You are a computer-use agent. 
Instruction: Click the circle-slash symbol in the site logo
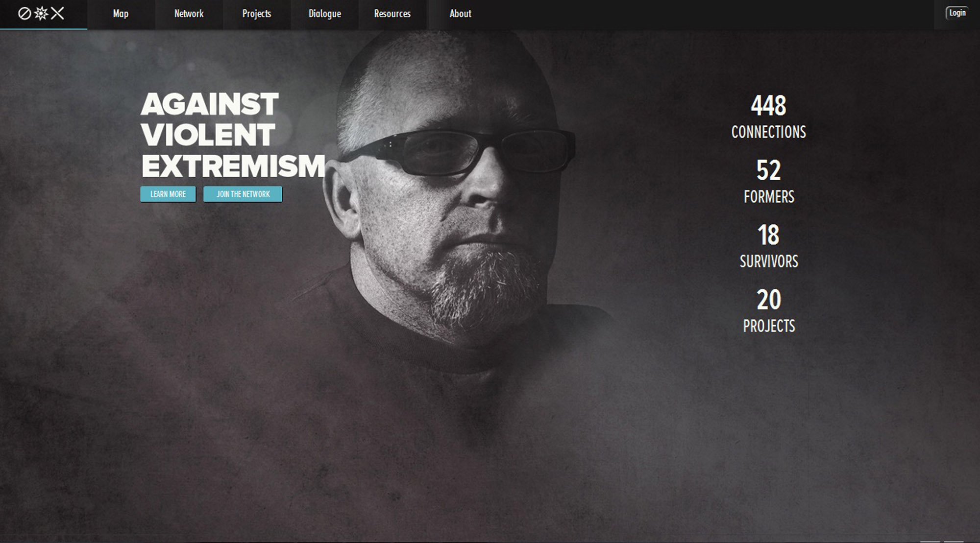click(x=24, y=14)
